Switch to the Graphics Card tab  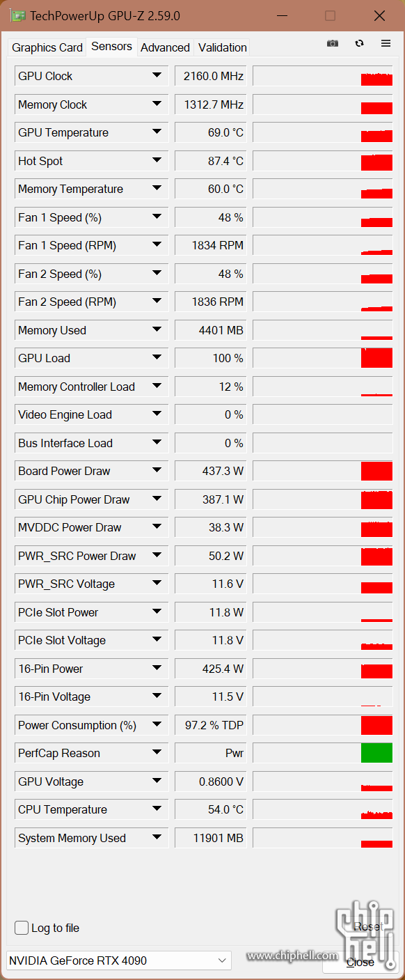coord(47,47)
